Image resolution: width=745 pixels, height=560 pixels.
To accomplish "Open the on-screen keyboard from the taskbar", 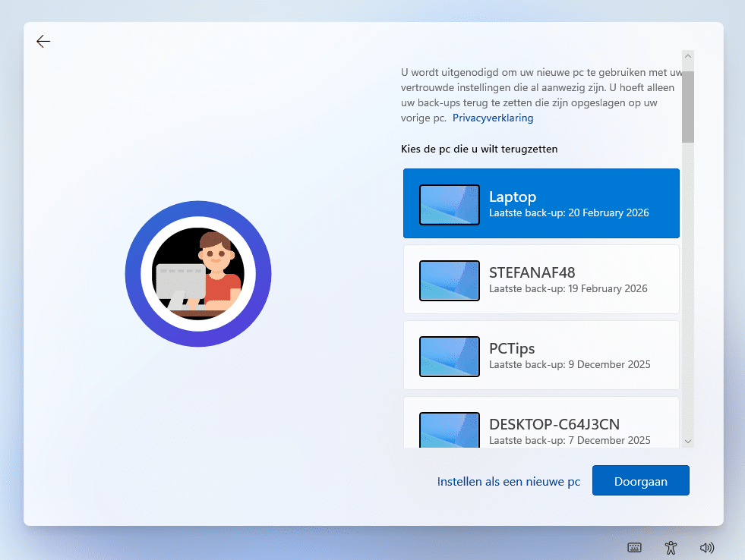I will pos(634,547).
